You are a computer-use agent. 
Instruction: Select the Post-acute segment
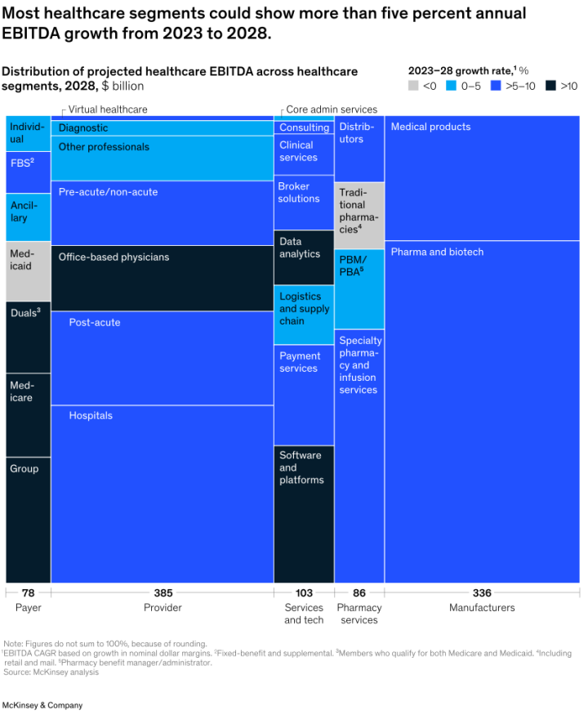pyautogui.click(x=162, y=358)
